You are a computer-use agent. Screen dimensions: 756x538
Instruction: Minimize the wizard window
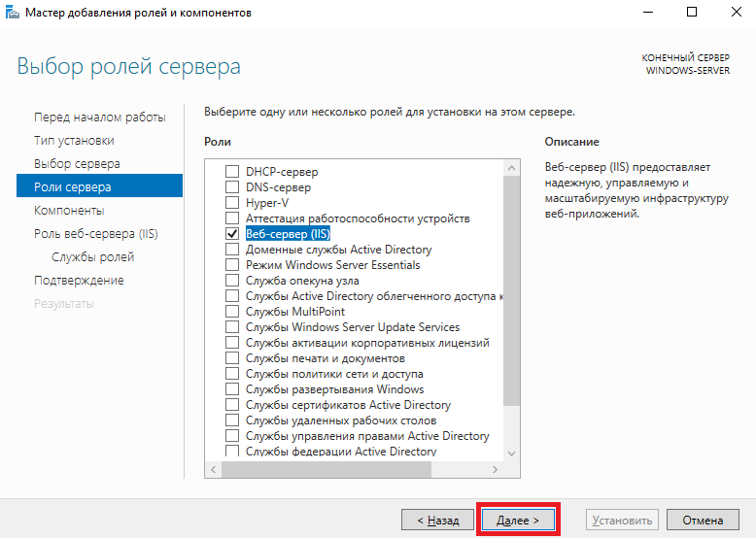(x=648, y=12)
